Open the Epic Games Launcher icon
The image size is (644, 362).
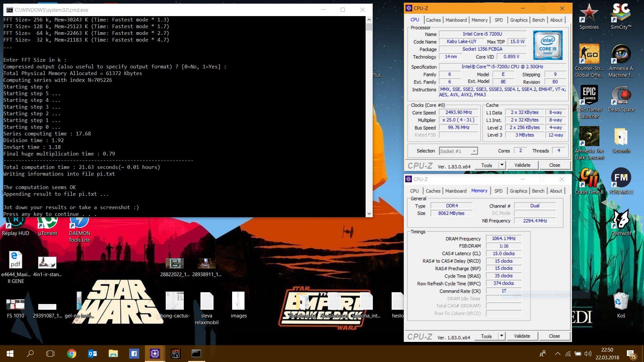[589, 102]
